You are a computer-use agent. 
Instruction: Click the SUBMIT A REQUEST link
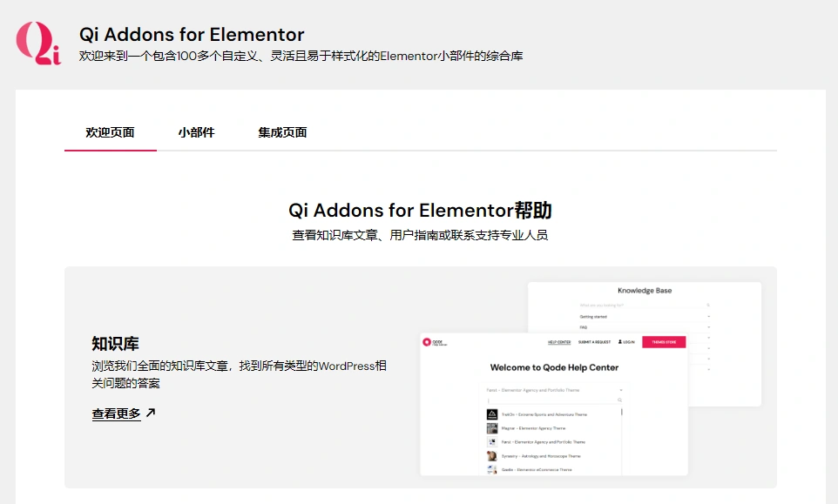[594, 342]
